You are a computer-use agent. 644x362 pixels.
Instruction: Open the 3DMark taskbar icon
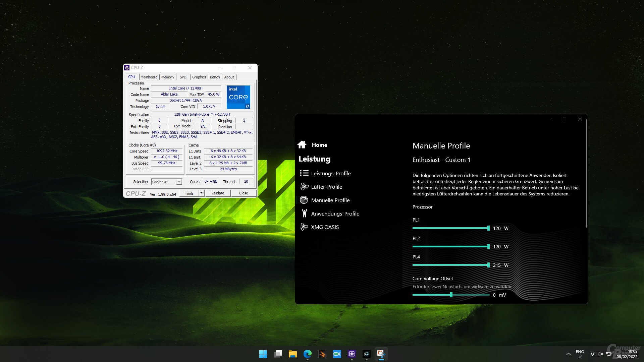click(322, 354)
